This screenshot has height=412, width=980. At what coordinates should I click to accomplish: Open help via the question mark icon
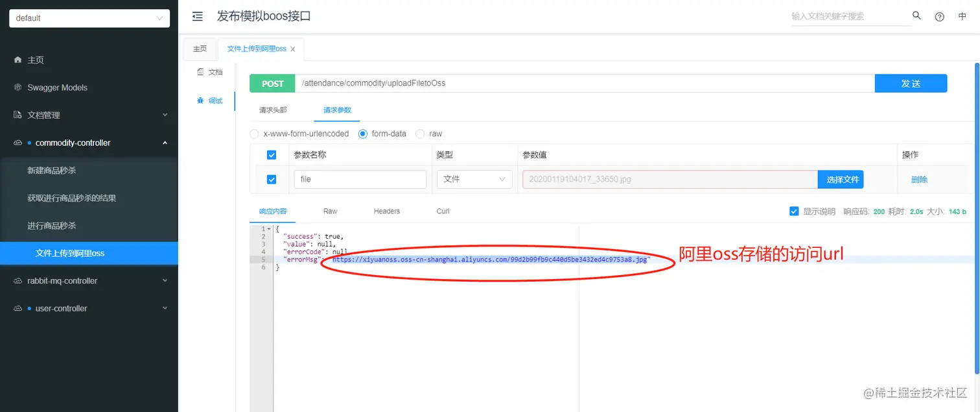point(939,16)
